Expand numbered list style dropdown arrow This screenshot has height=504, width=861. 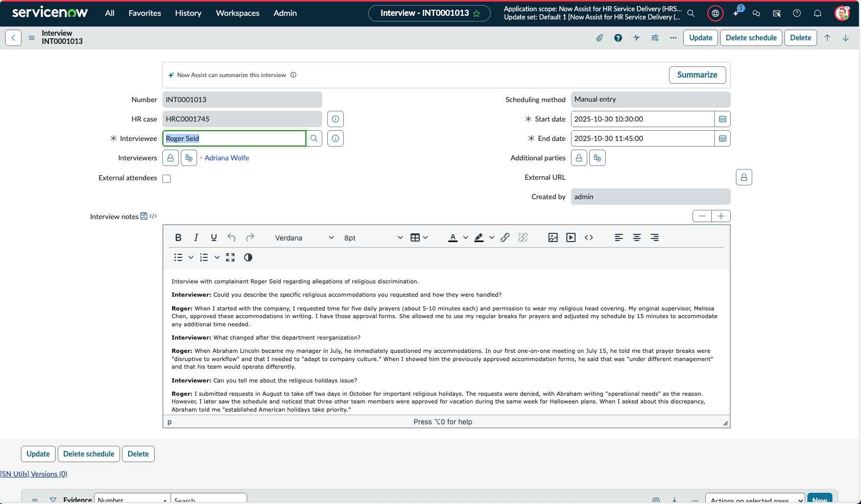click(217, 257)
